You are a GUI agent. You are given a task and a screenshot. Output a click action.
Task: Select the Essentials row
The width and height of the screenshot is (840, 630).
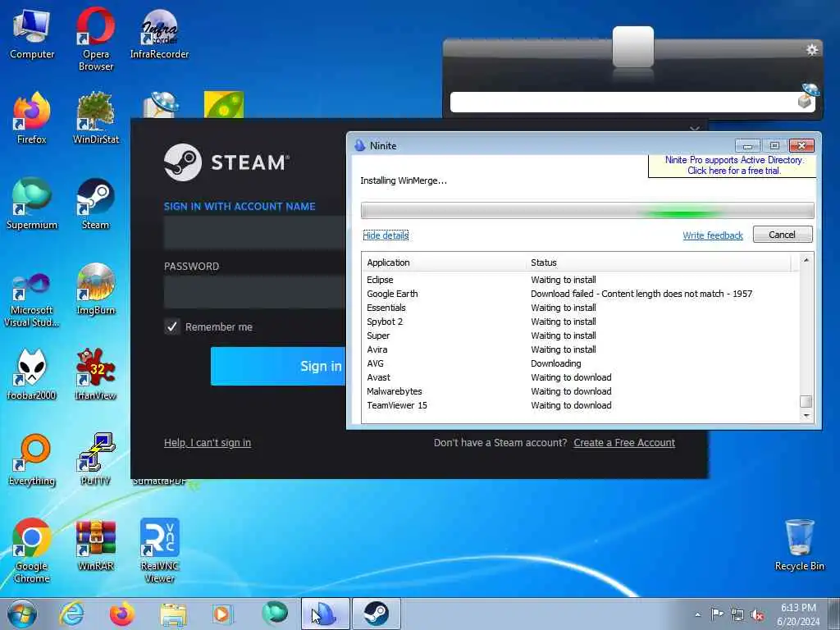581,308
